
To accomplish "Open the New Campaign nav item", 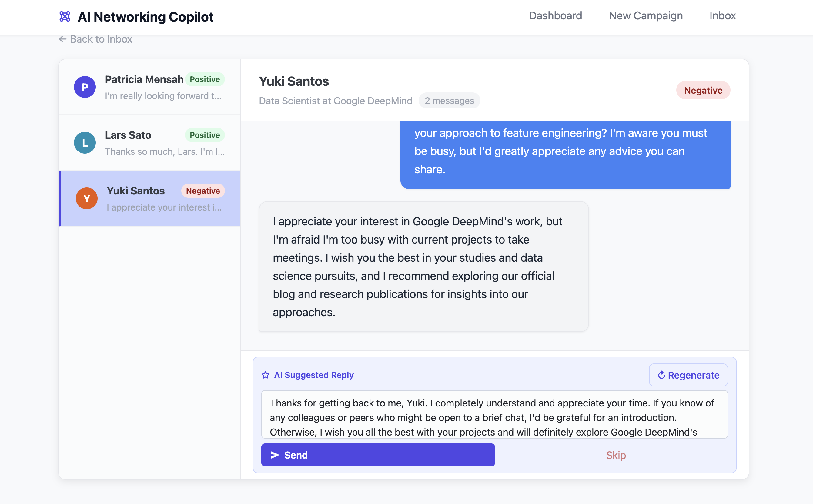I will click(x=646, y=16).
